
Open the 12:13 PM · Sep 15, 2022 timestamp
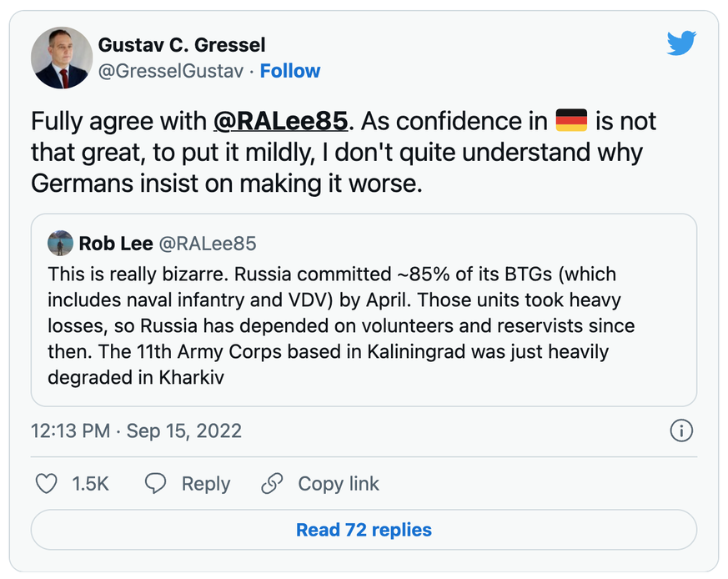(x=136, y=431)
